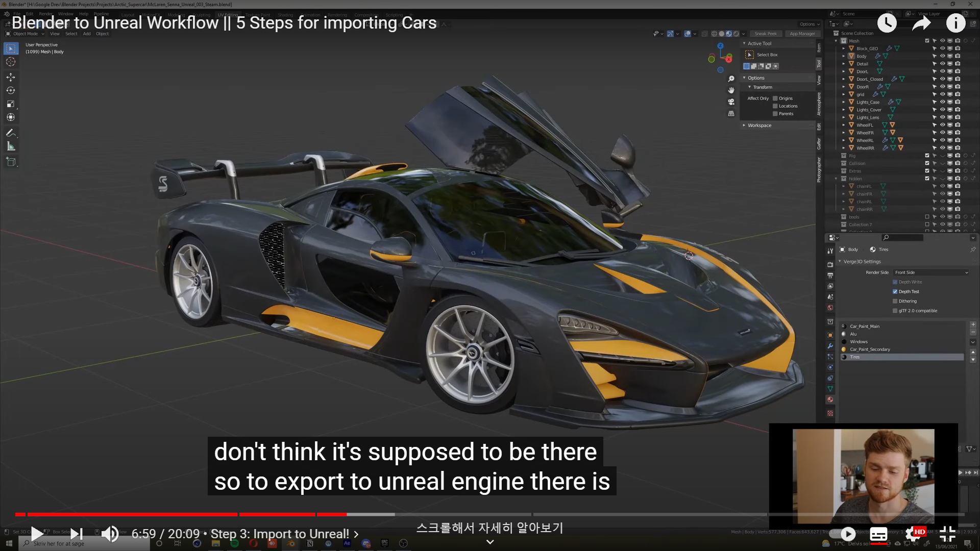
Task: Open the Render Side Front Side dropdown
Action: [931, 272]
